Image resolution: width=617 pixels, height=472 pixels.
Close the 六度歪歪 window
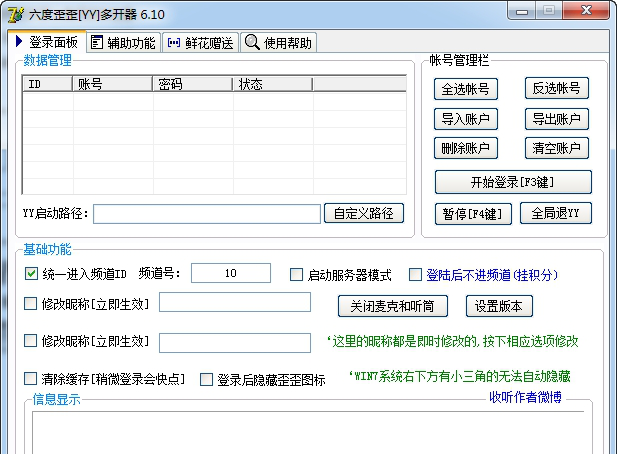click(x=586, y=10)
